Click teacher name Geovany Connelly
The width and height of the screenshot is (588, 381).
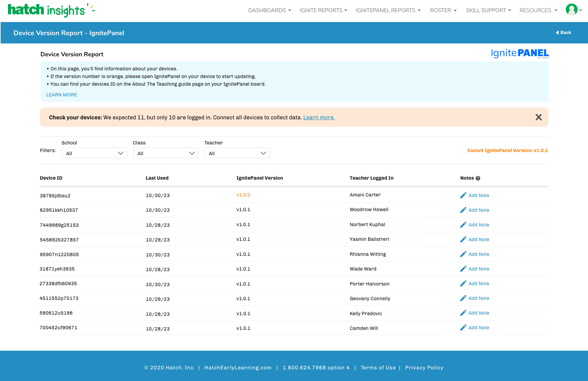pos(370,298)
